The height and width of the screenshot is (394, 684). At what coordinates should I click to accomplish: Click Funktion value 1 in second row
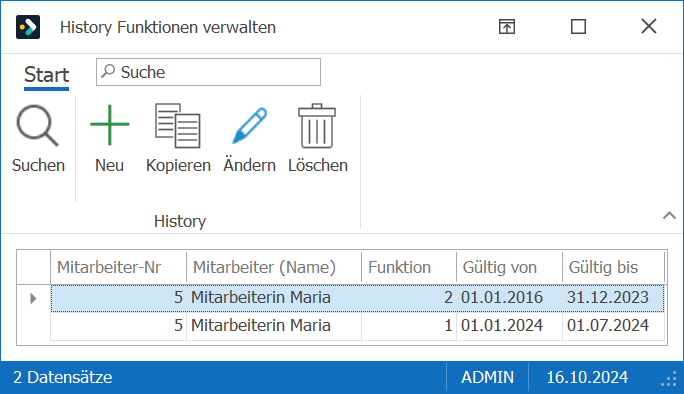[x=409, y=326]
